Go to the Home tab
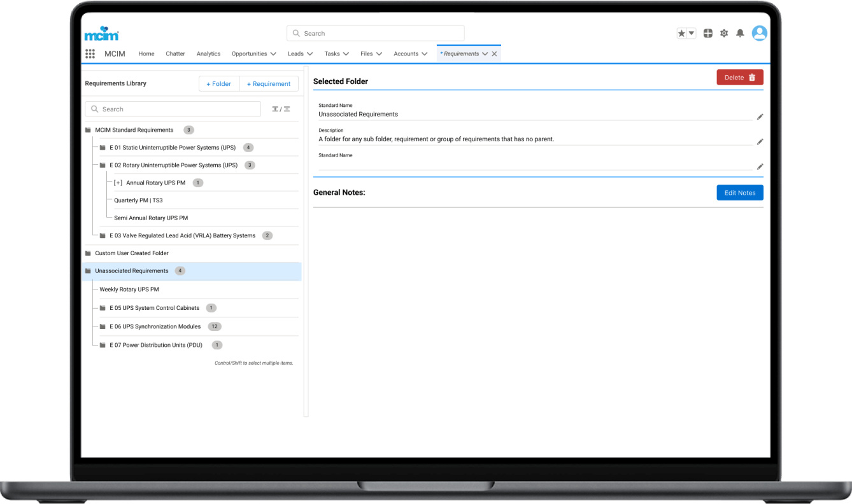The width and height of the screenshot is (852, 504). (x=146, y=54)
